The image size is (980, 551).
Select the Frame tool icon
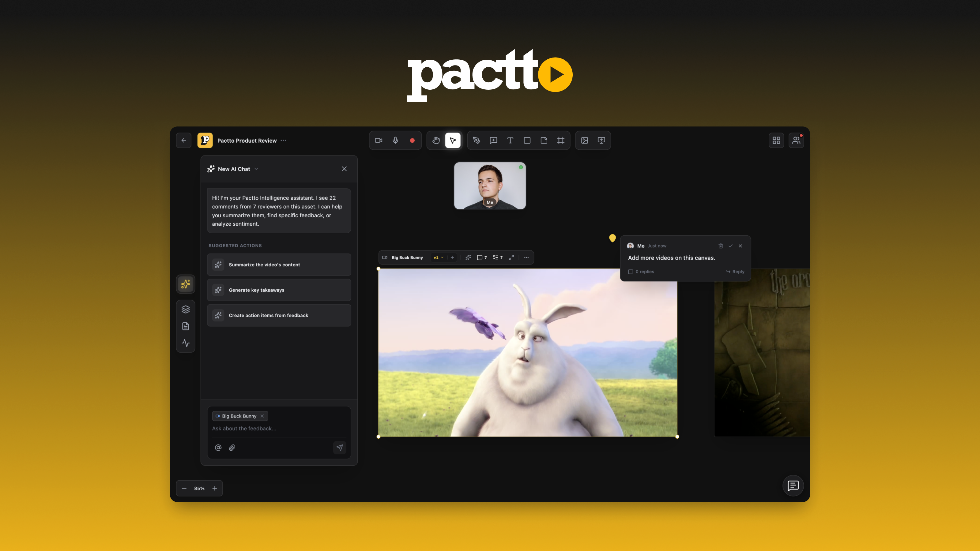click(x=561, y=140)
